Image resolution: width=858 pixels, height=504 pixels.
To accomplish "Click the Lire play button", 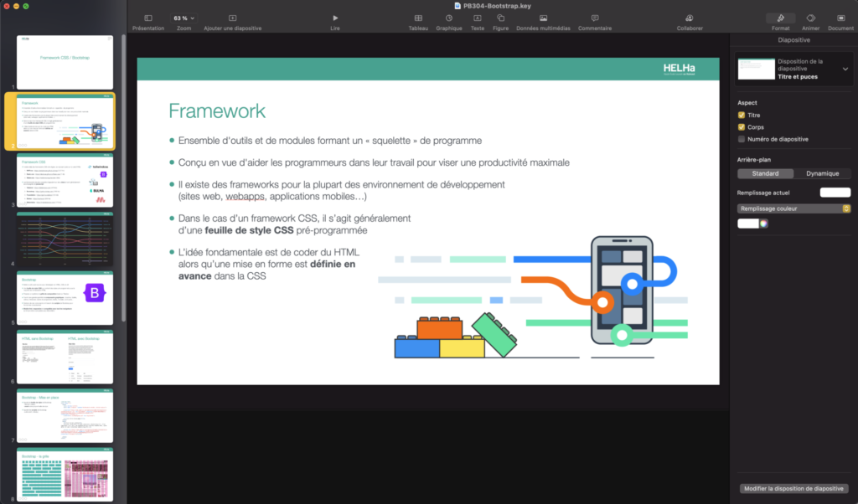I will coord(335,18).
